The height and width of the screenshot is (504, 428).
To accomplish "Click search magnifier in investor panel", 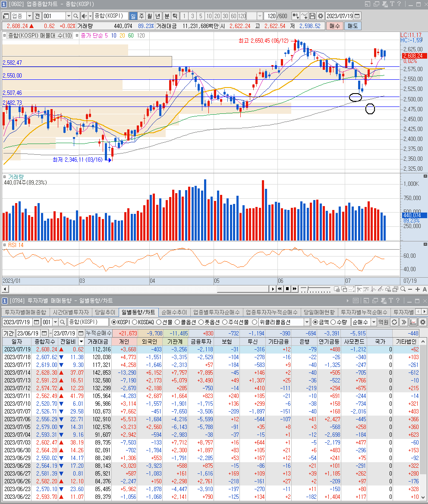I will (63, 322).
